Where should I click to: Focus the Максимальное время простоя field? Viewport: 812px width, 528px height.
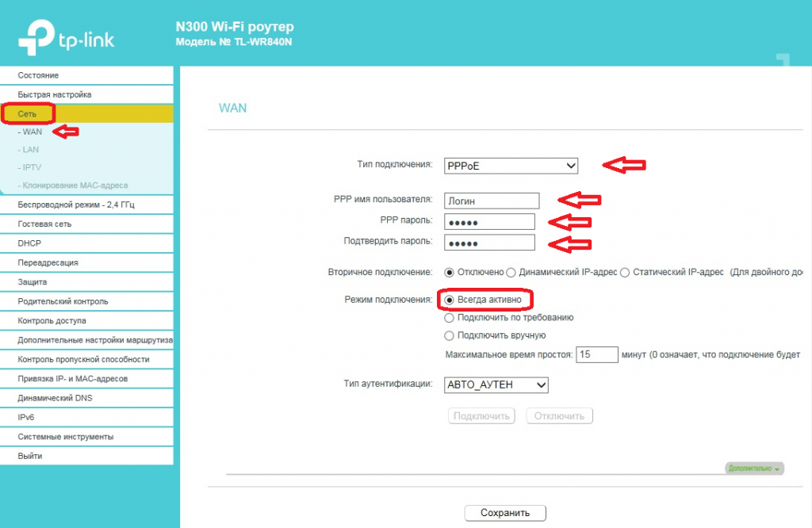click(x=596, y=354)
